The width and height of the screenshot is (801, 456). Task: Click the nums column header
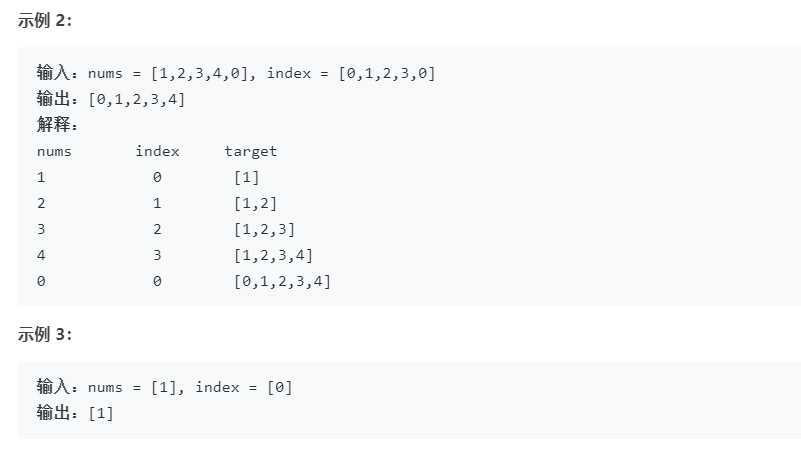coord(54,152)
